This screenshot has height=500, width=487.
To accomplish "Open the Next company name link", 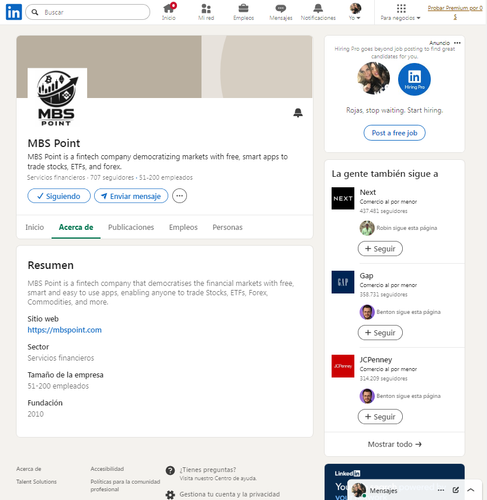I will 368,192.
